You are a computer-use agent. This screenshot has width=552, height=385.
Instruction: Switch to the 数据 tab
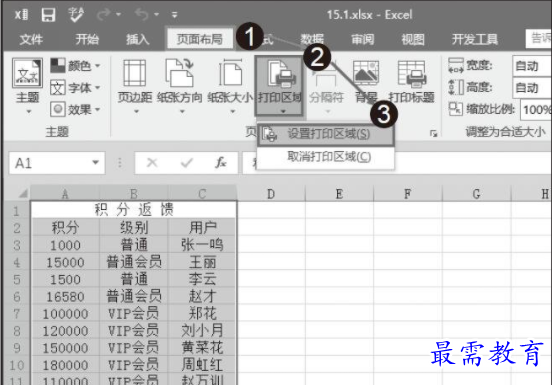tap(312, 39)
